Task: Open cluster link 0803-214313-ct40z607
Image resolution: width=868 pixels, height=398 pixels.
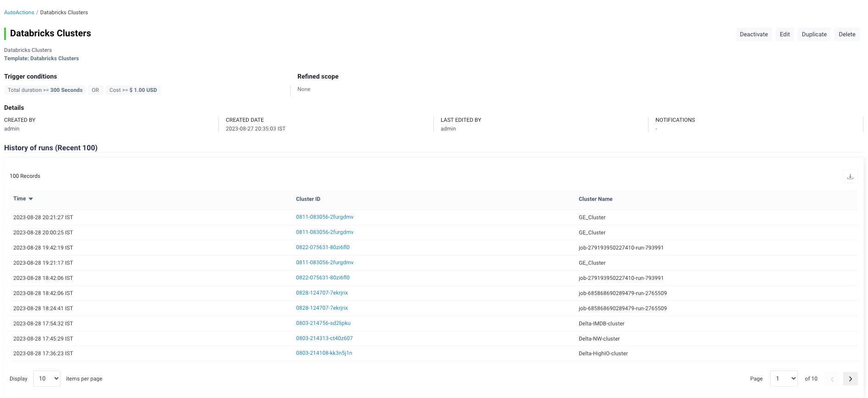Action: tap(324, 338)
